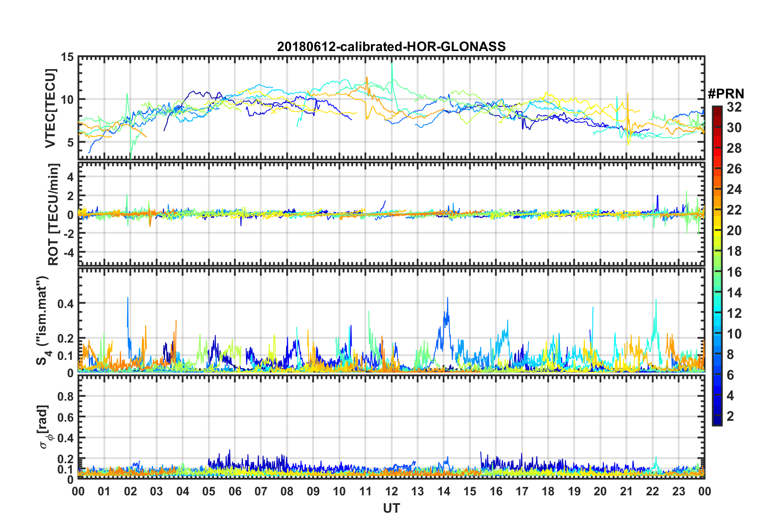Click colorbar tick label 8

click(x=730, y=355)
